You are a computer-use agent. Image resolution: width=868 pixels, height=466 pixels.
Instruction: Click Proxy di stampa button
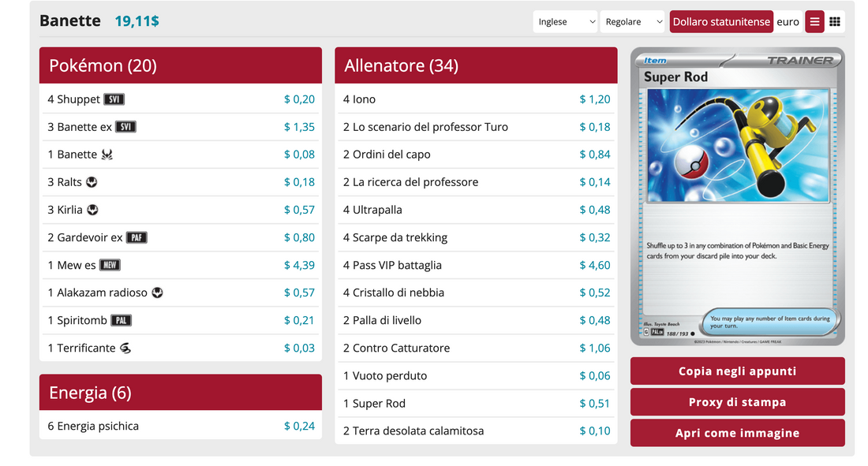[737, 402]
